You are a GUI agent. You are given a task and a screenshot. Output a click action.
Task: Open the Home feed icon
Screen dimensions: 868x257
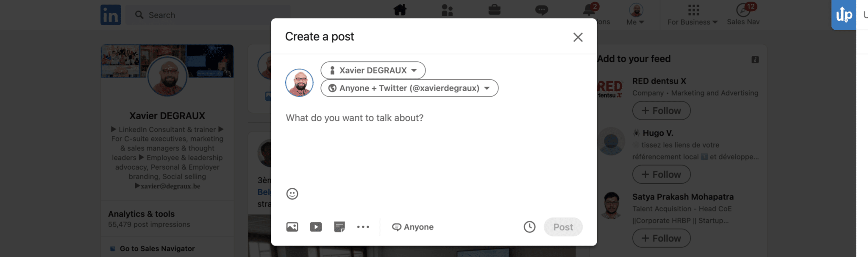click(x=400, y=10)
